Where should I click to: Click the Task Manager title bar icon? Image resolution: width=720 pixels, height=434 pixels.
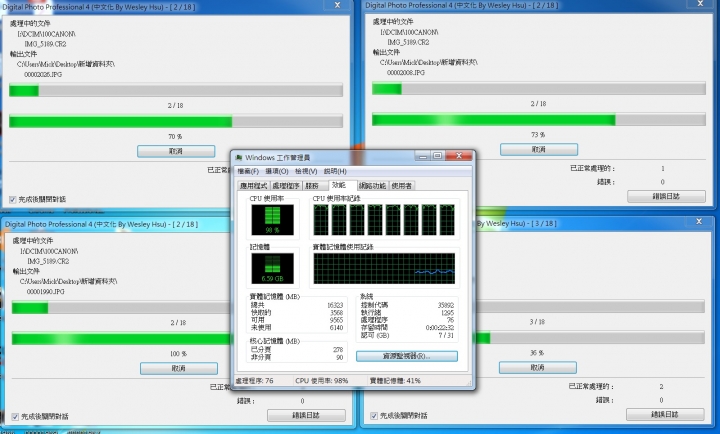(239, 158)
